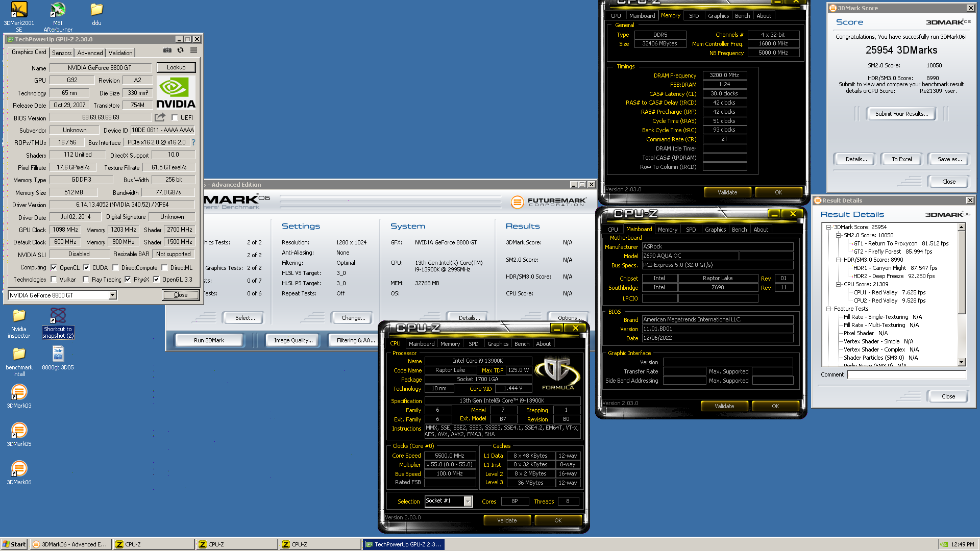Click the 3DMark Score window title icon

(832, 8)
